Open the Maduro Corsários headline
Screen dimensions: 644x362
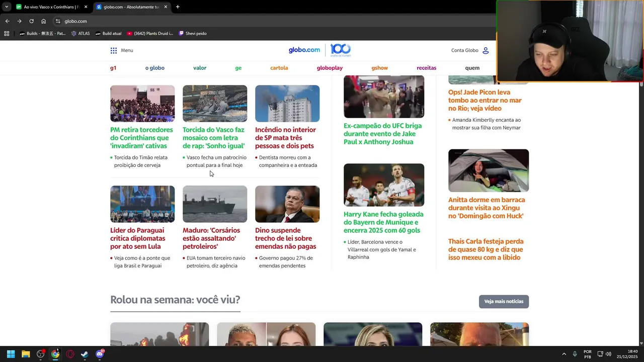tap(211, 238)
